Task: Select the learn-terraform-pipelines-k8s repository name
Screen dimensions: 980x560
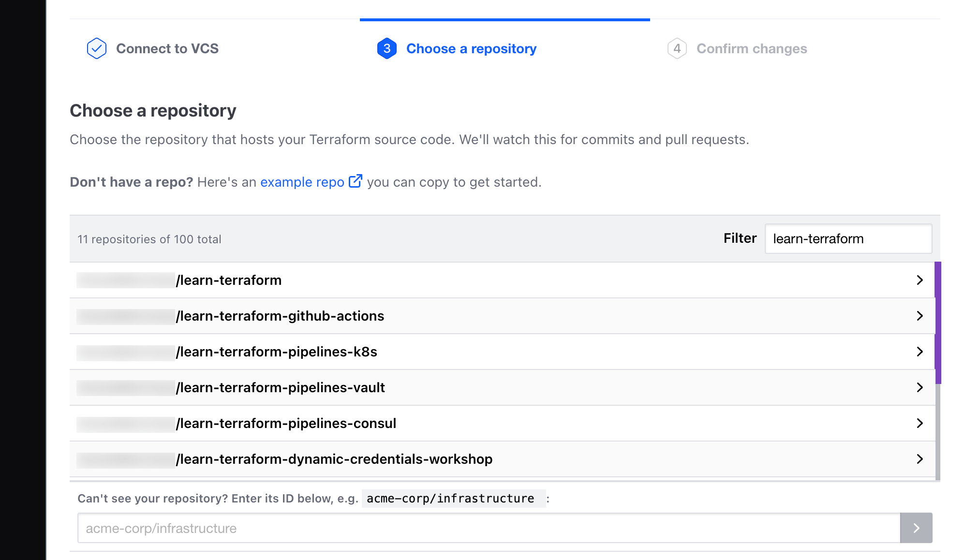Action: [x=276, y=352]
